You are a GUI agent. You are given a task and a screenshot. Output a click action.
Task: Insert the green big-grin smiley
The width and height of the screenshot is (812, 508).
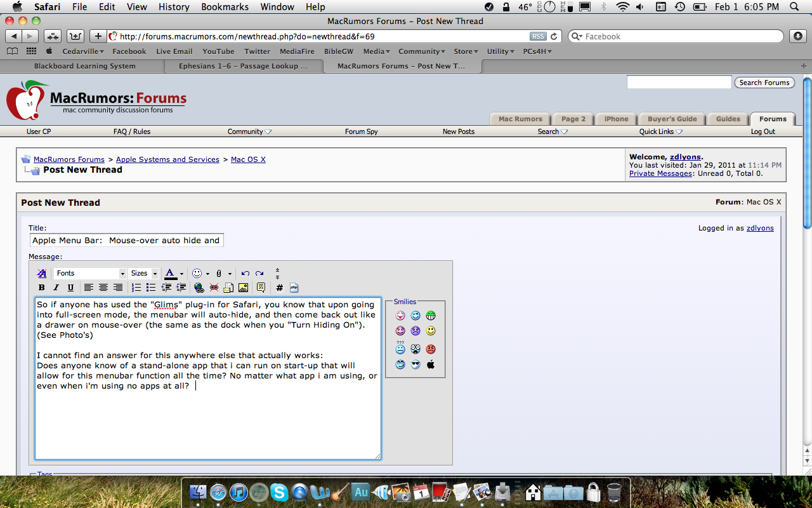(431, 316)
